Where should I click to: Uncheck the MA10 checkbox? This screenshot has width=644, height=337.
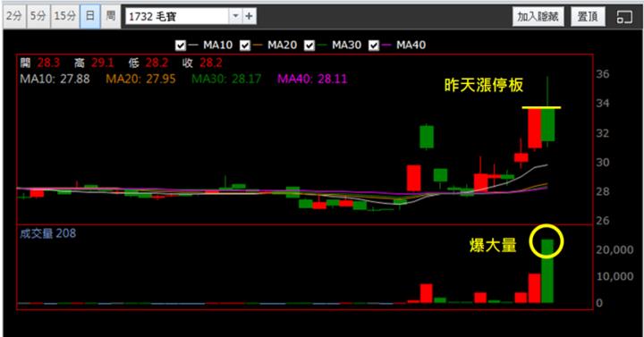tap(180, 46)
